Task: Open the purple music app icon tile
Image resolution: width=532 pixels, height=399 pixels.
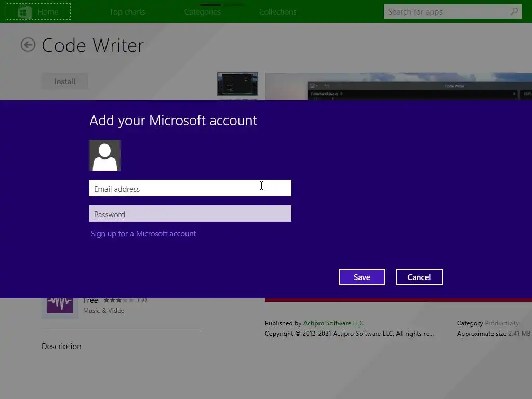Action: [60, 305]
